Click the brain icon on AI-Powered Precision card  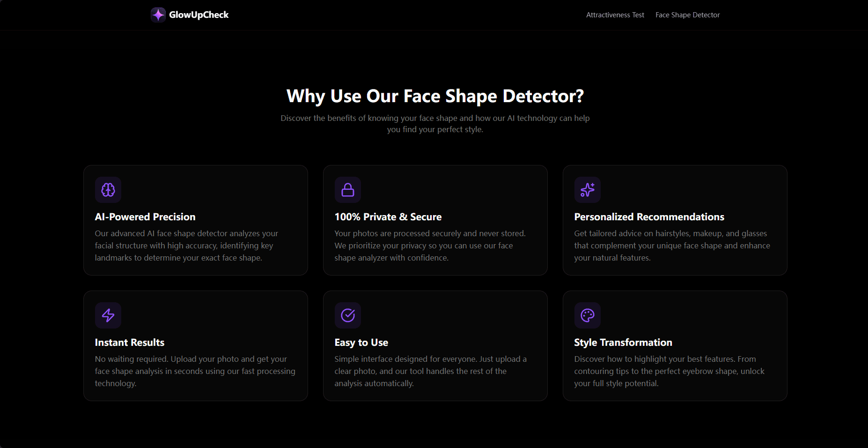pos(108,190)
